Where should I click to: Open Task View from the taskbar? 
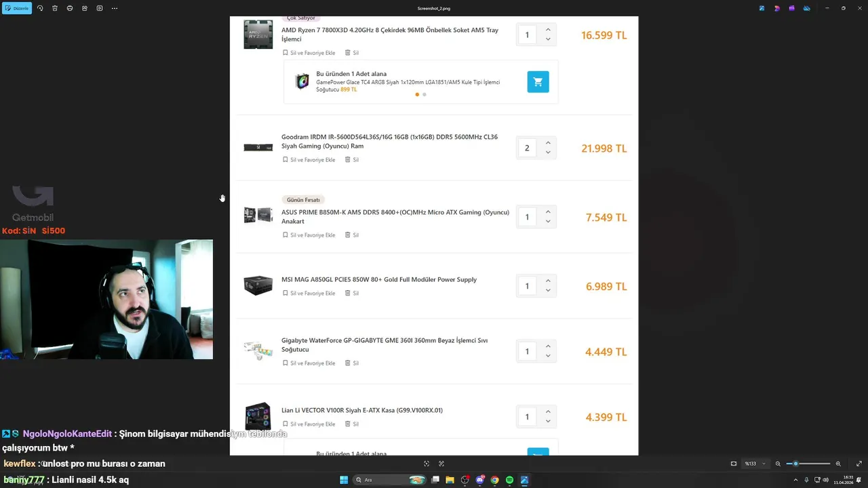(435, 480)
